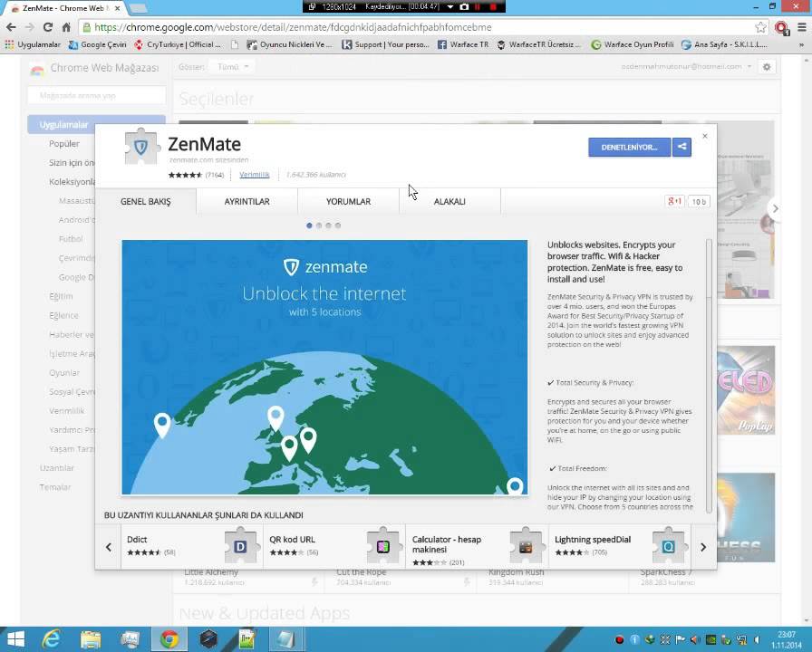Launch Internet Explorer from the taskbar
The width and height of the screenshot is (812, 652).
tap(52, 639)
